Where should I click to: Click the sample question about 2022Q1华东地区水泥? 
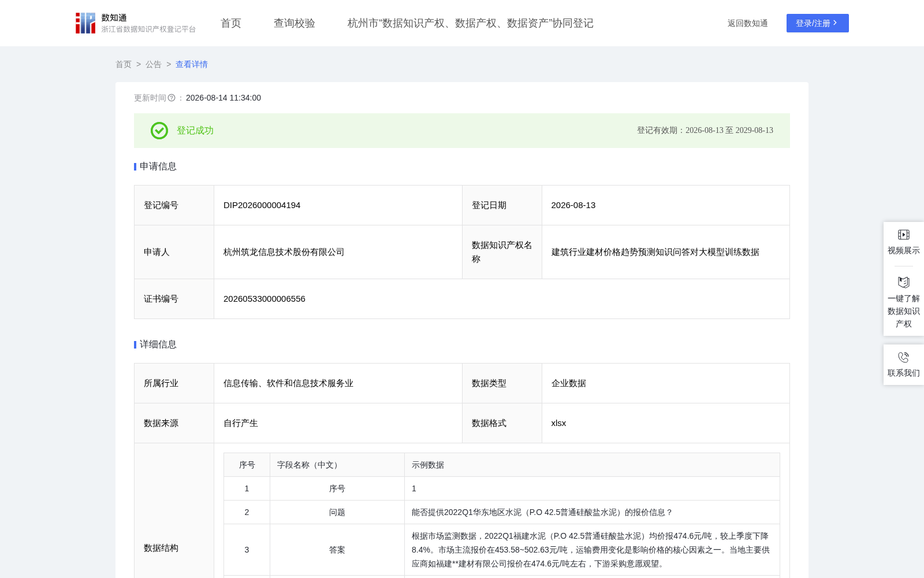point(542,512)
